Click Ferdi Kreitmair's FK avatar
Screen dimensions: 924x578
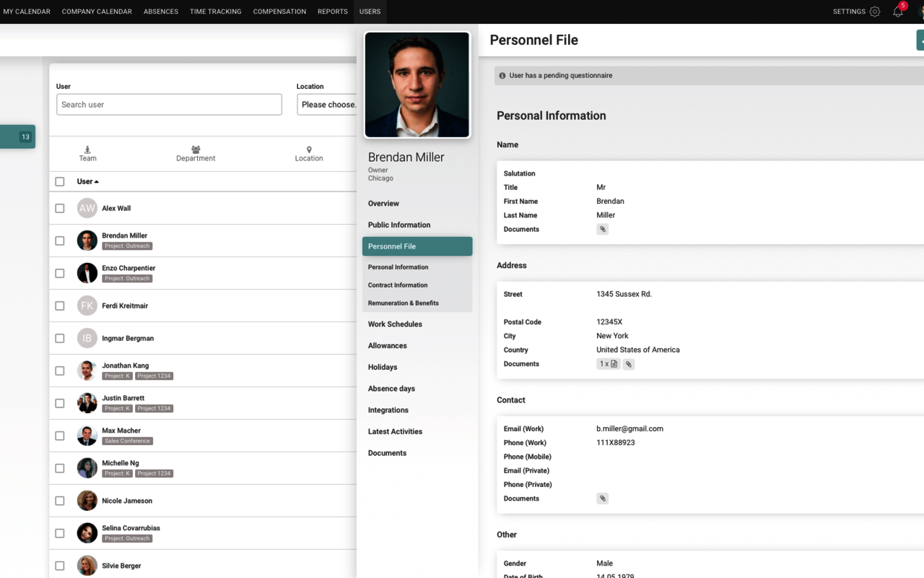point(87,306)
